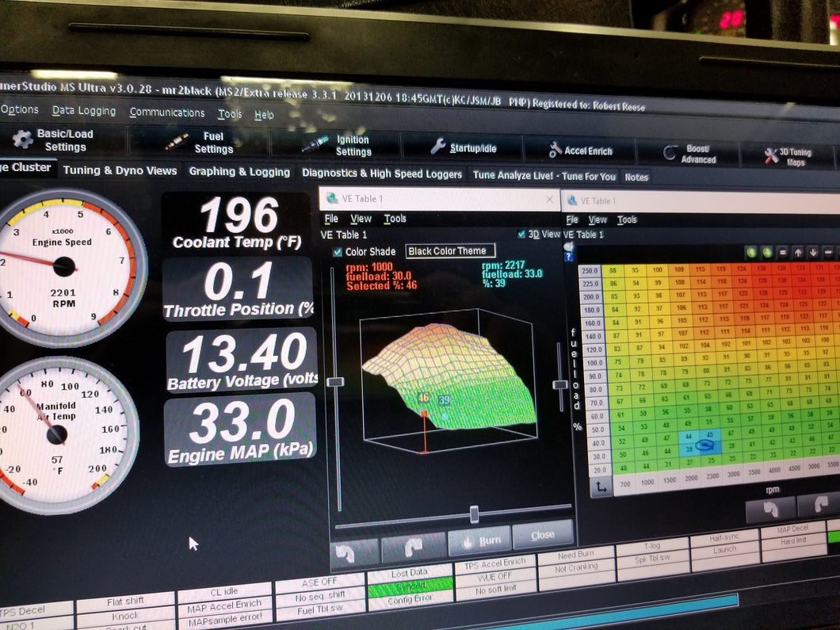Open Startup/idle wrench button
This screenshot has width=840, height=630.
[464, 147]
